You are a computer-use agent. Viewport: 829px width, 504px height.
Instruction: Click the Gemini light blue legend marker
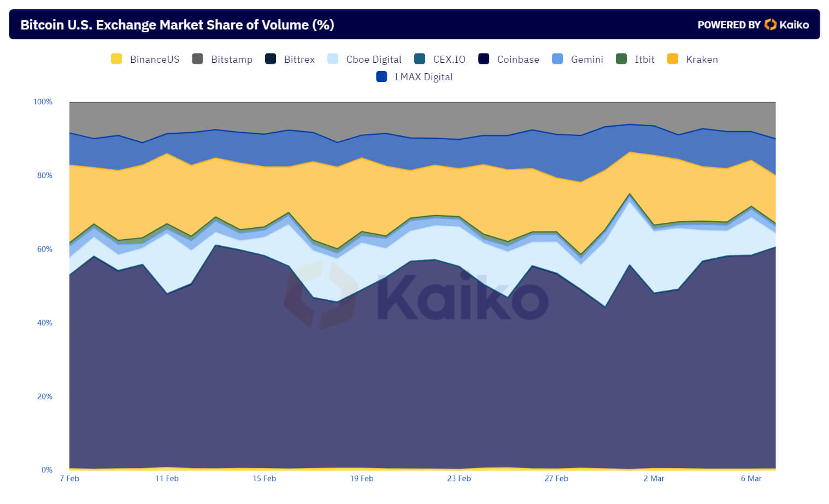point(557,59)
